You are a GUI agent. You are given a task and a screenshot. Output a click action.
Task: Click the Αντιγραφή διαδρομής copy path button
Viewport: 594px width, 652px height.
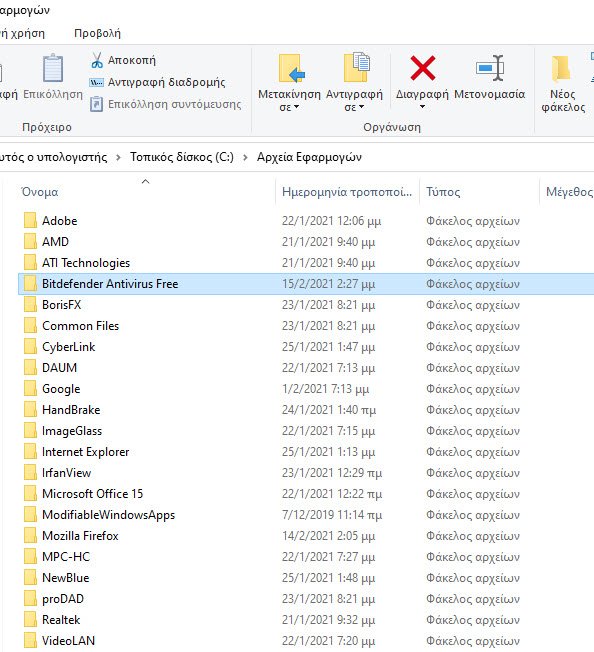tap(158, 82)
